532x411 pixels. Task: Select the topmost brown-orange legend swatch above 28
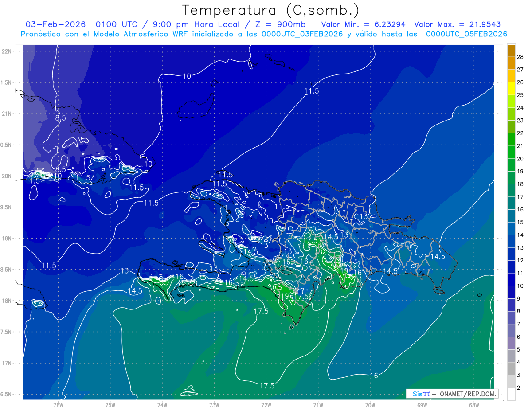511,51
